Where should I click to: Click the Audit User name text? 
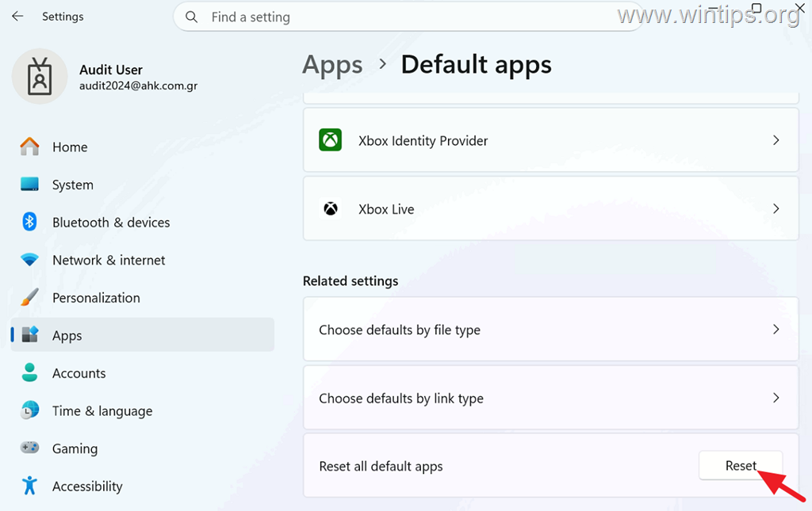click(111, 70)
